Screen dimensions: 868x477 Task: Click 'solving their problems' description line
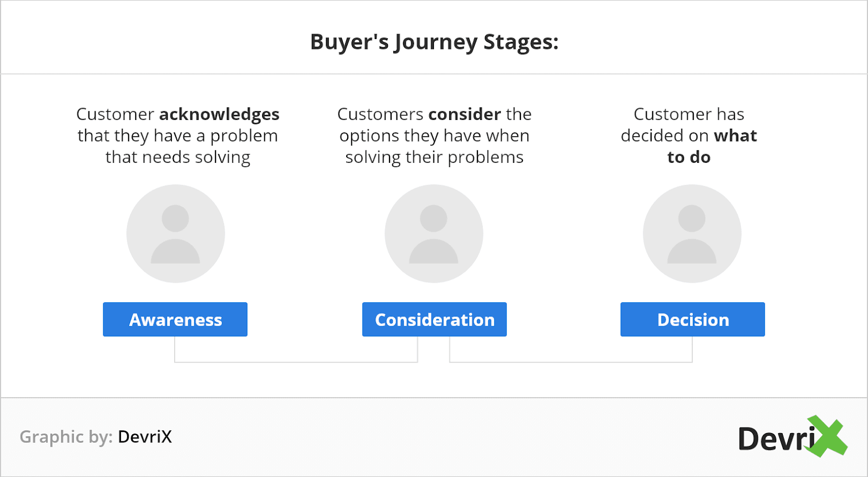pos(435,157)
